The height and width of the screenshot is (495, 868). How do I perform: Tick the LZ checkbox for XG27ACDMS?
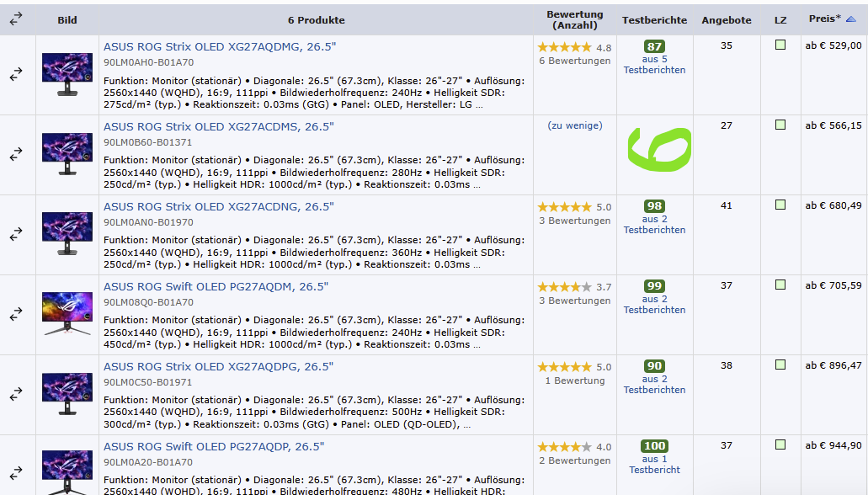click(780, 125)
